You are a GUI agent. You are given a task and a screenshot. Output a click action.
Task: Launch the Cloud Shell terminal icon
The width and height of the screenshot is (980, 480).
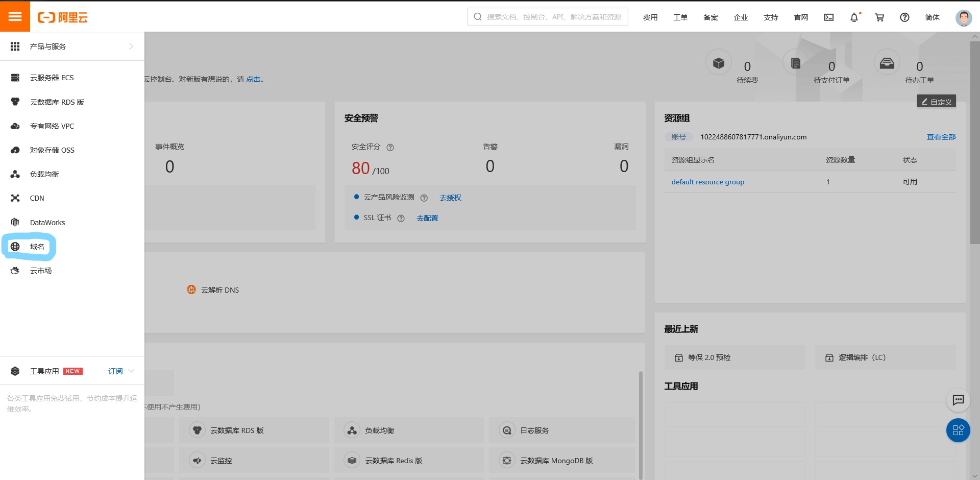point(829,17)
